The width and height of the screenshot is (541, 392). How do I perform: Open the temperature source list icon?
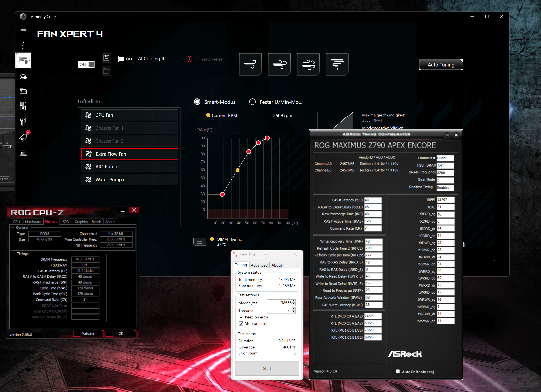[x=200, y=242]
